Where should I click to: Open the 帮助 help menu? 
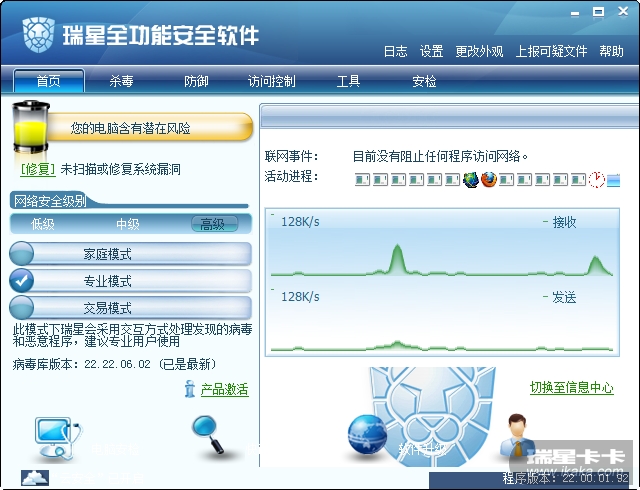coord(611,51)
